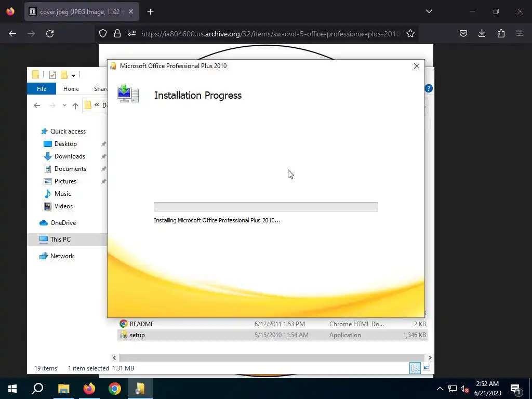Close the Office installation dialog
The width and height of the screenshot is (532, 399).
(x=417, y=66)
